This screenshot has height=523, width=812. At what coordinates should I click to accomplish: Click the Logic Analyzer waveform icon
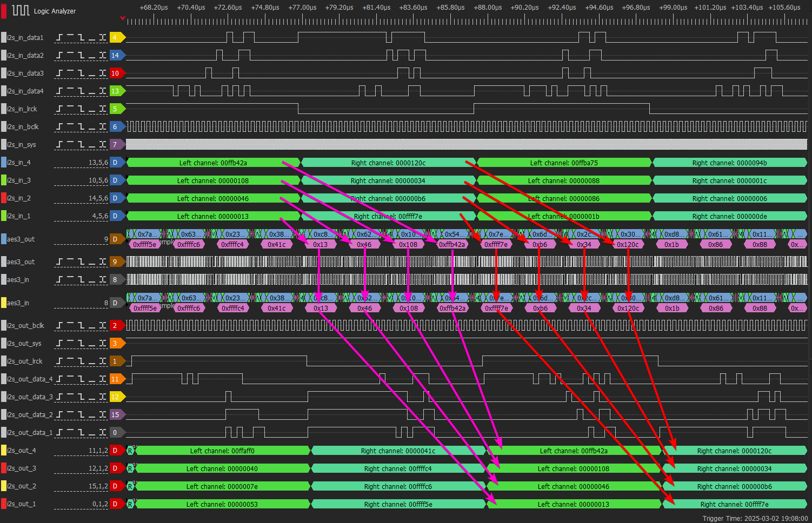pos(21,10)
